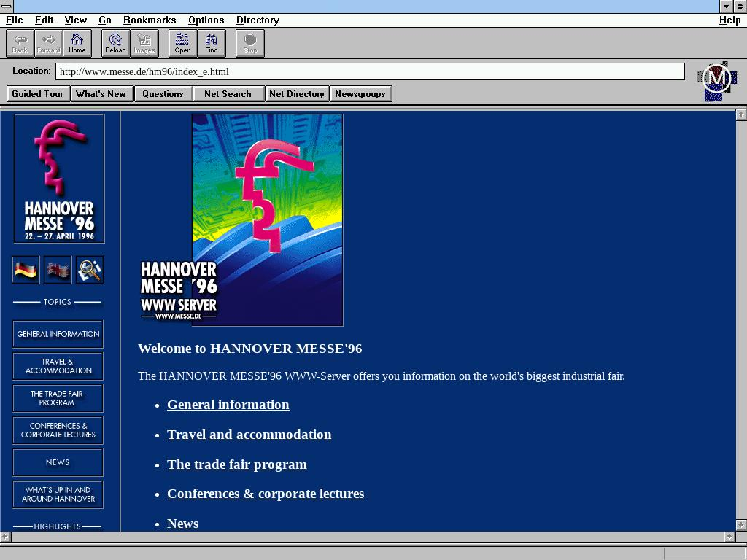
Task: Select the British flag language icon
Action: click(x=58, y=270)
